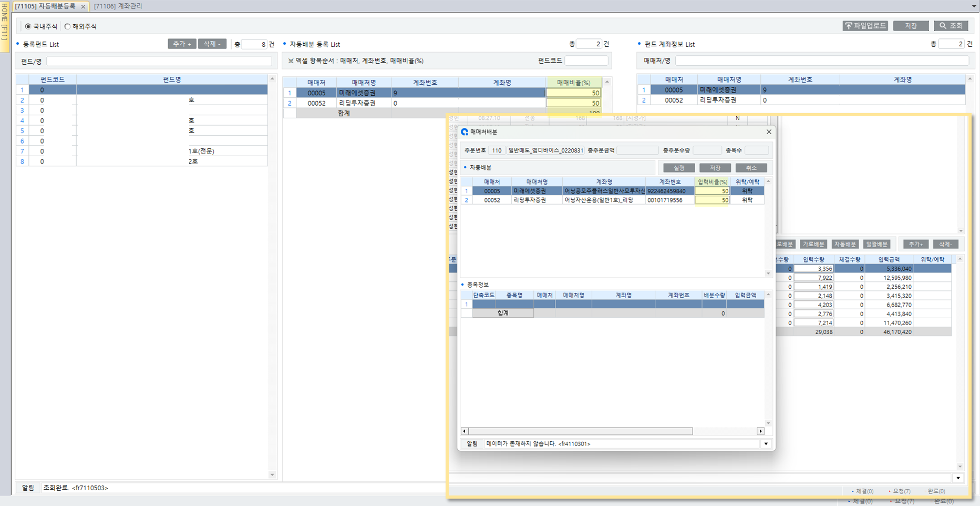Click the 파일업로드 upload button

pyautogui.click(x=865, y=26)
